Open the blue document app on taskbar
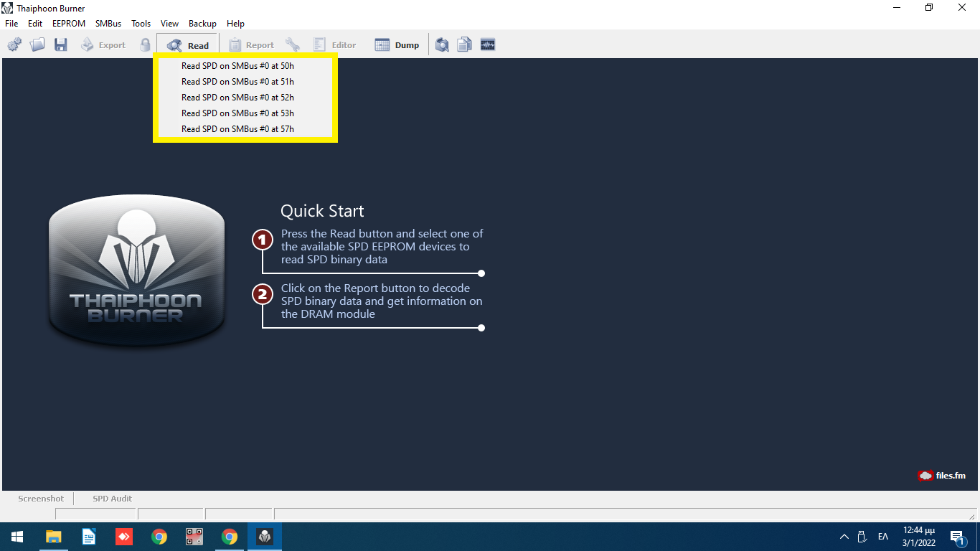The image size is (980, 551). [x=89, y=537]
